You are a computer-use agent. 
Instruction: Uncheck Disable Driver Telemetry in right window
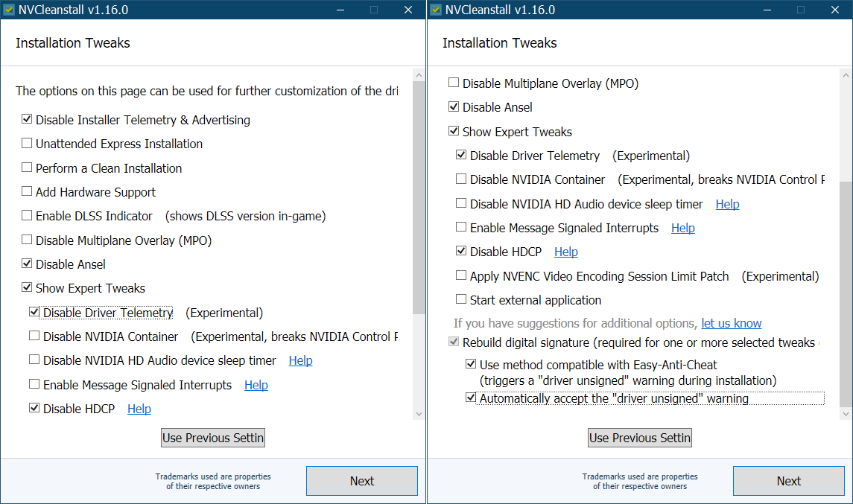coord(461,155)
